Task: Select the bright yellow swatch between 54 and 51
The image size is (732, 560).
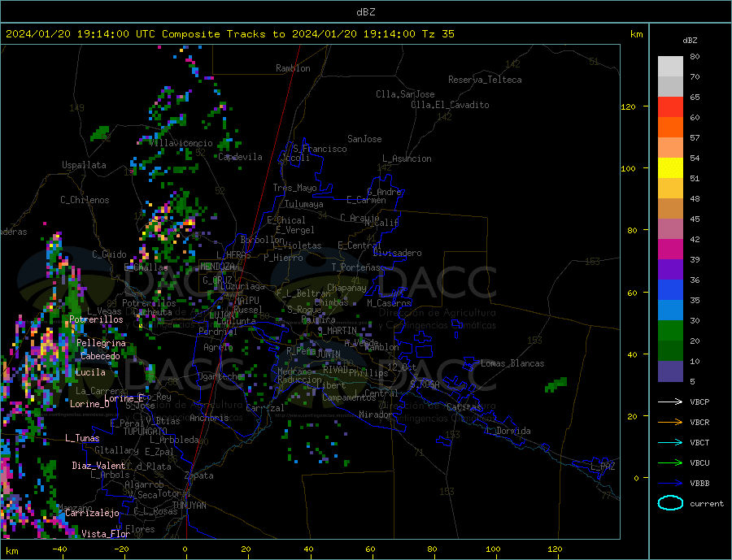Action: pos(670,168)
